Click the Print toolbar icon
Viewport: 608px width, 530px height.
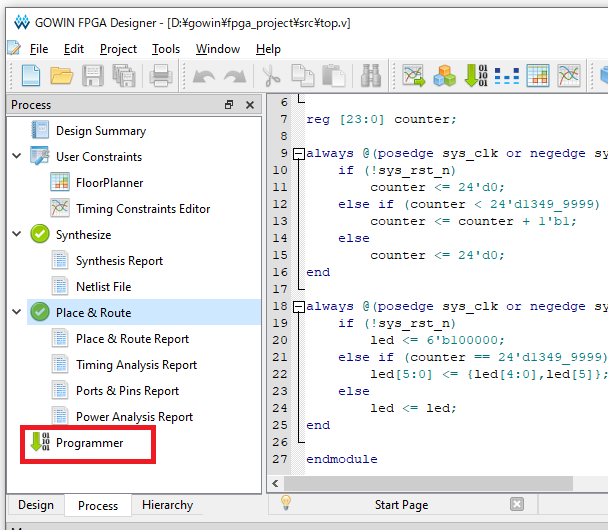coord(160,75)
